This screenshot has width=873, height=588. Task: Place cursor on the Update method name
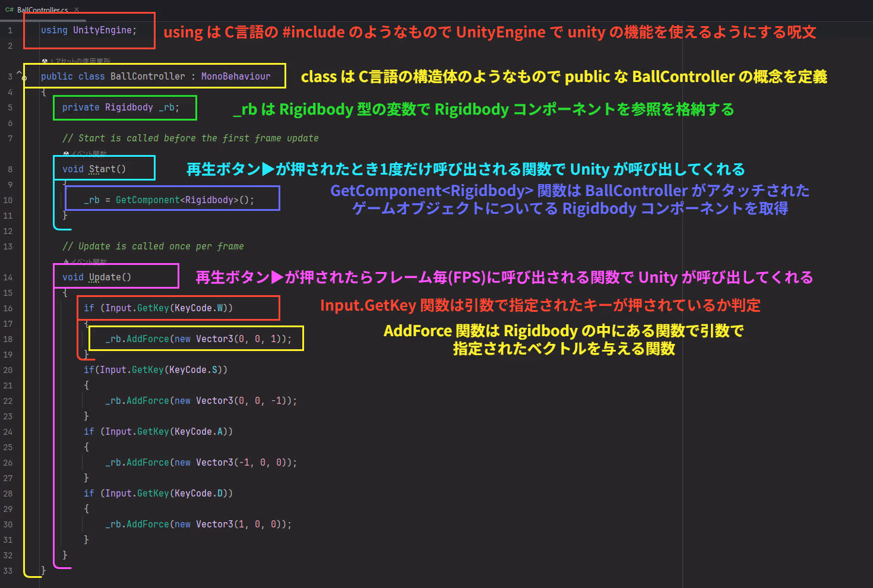[105, 277]
